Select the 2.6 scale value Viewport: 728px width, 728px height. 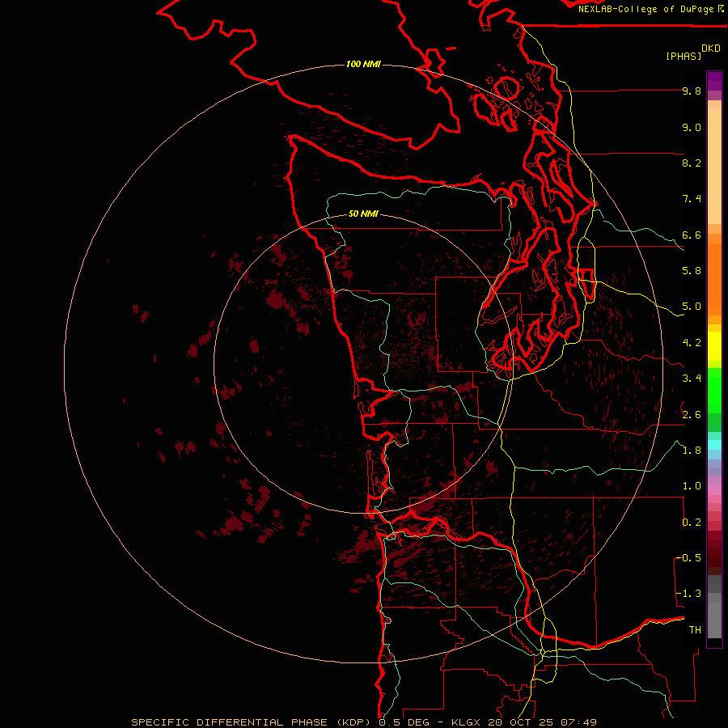click(x=692, y=414)
